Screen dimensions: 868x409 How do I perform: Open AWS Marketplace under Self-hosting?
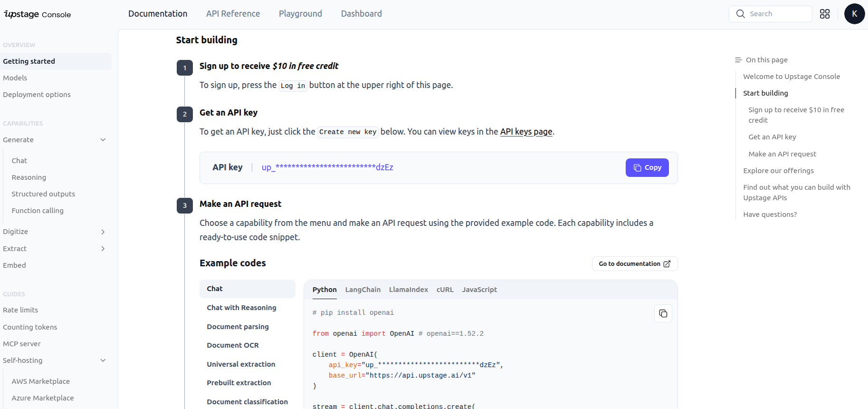pyautogui.click(x=41, y=381)
